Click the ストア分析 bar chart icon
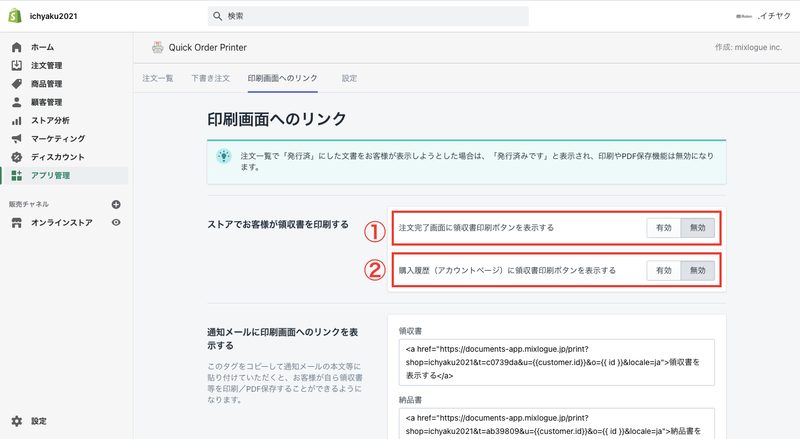The image size is (800, 439). 16,120
